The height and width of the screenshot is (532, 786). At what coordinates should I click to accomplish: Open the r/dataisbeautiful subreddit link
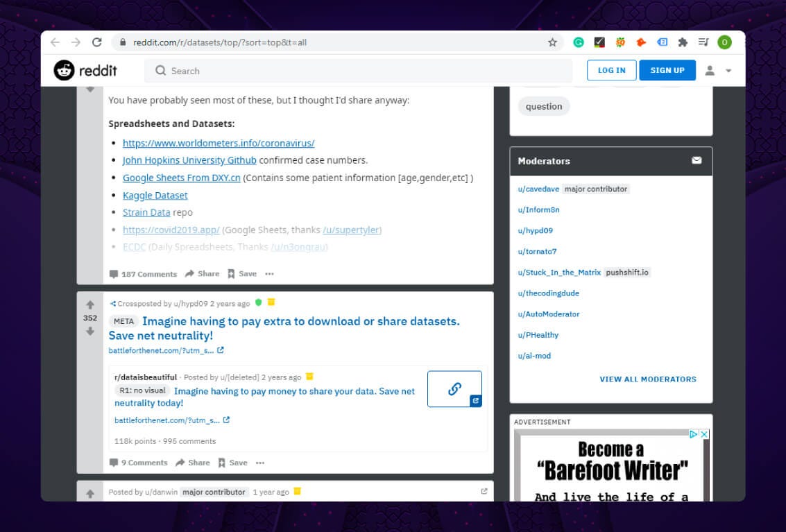click(146, 377)
